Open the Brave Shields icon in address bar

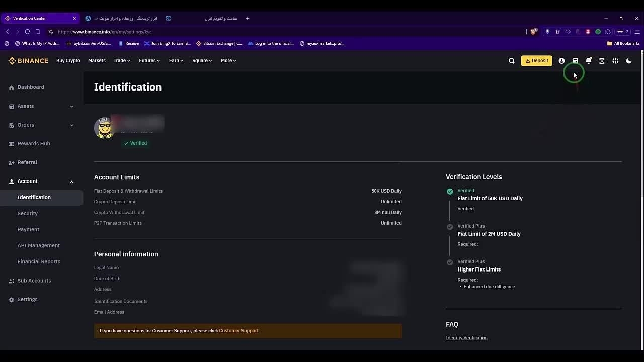click(x=534, y=32)
